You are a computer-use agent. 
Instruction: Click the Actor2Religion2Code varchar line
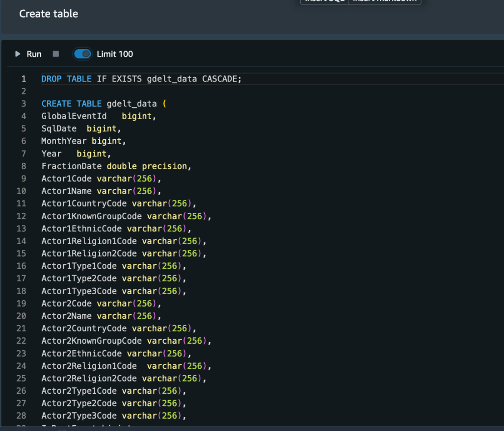click(x=124, y=379)
